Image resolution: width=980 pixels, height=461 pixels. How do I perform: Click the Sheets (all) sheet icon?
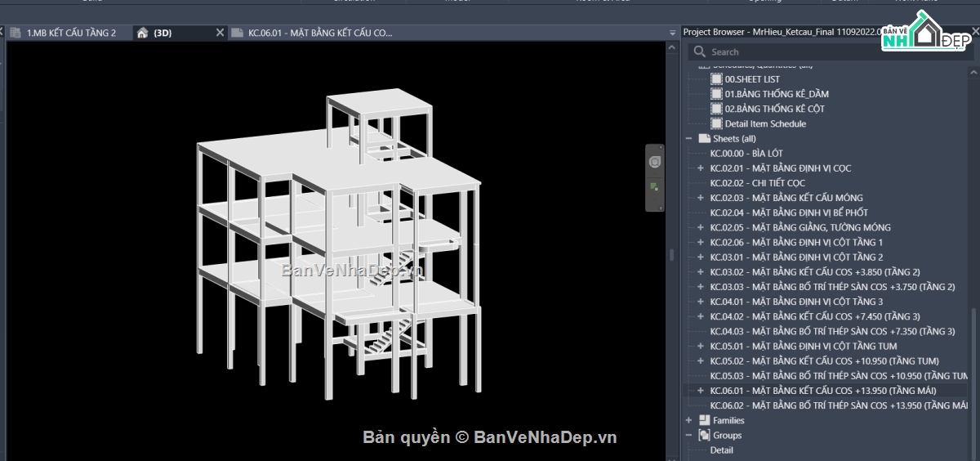[x=704, y=139]
